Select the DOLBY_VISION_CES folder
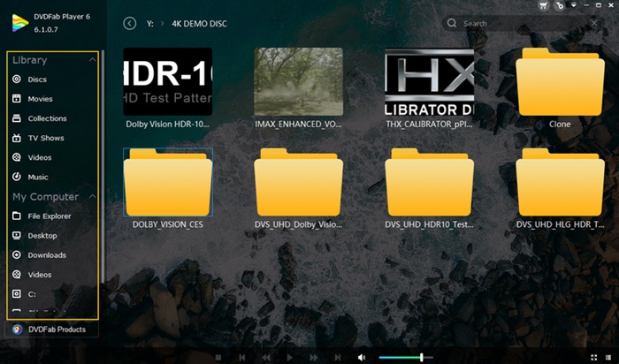The width and height of the screenshot is (619, 364). point(168,182)
